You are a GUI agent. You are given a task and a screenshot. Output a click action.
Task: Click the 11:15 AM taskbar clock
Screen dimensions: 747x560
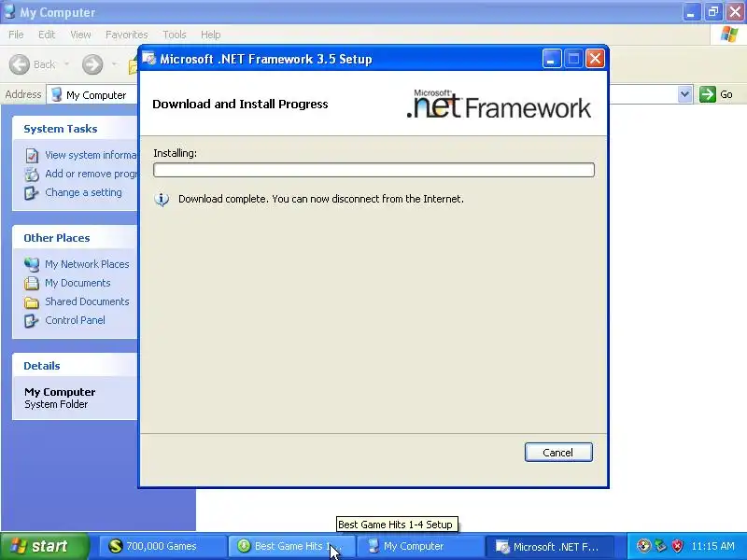click(x=712, y=546)
